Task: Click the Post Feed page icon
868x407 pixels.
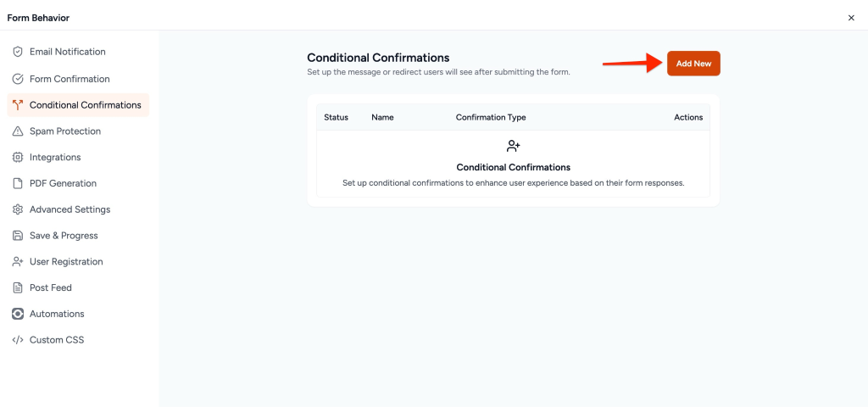Action: pos(18,288)
